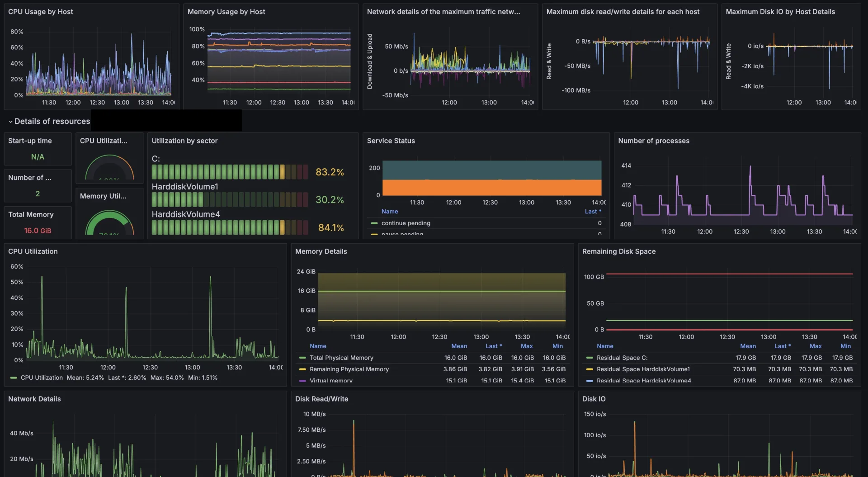The width and height of the screenshot is (868, 477).
Task: Sort Service Status legend by Name column
Action: click(x=390, y=211)
